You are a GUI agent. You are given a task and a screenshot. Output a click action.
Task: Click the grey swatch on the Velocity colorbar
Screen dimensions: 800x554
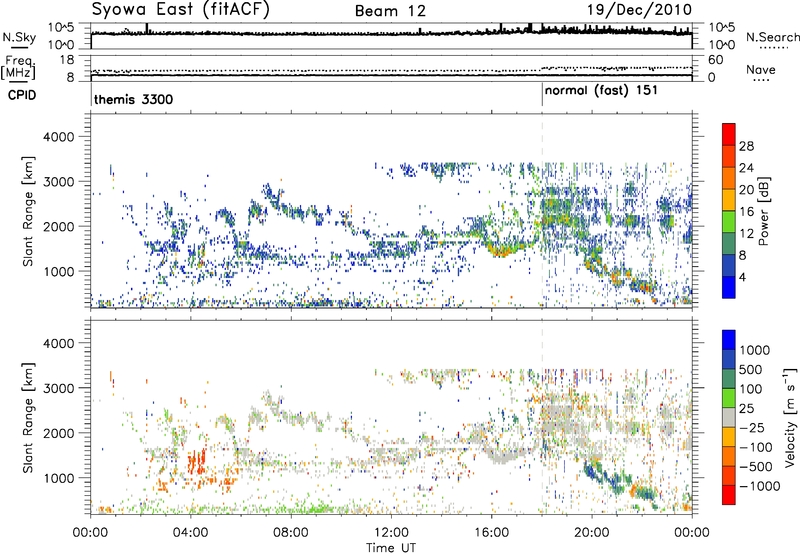(x=729, y=417)
